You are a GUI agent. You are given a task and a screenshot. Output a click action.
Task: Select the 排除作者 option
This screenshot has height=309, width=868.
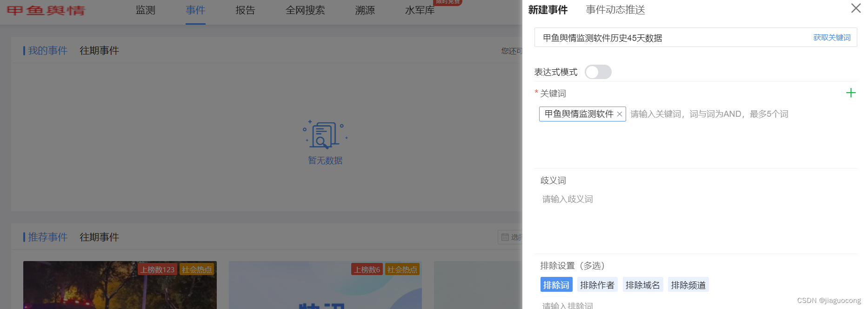coord(597,285)
